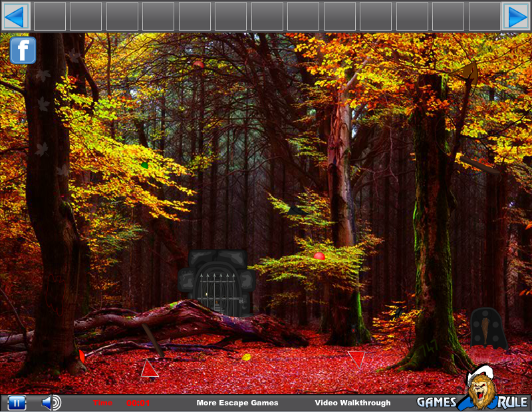Image resolution: width=532 pixels, height=412 pixels.
Task: Pick up the red ball in the green bush
Action: tap(319, 256)
